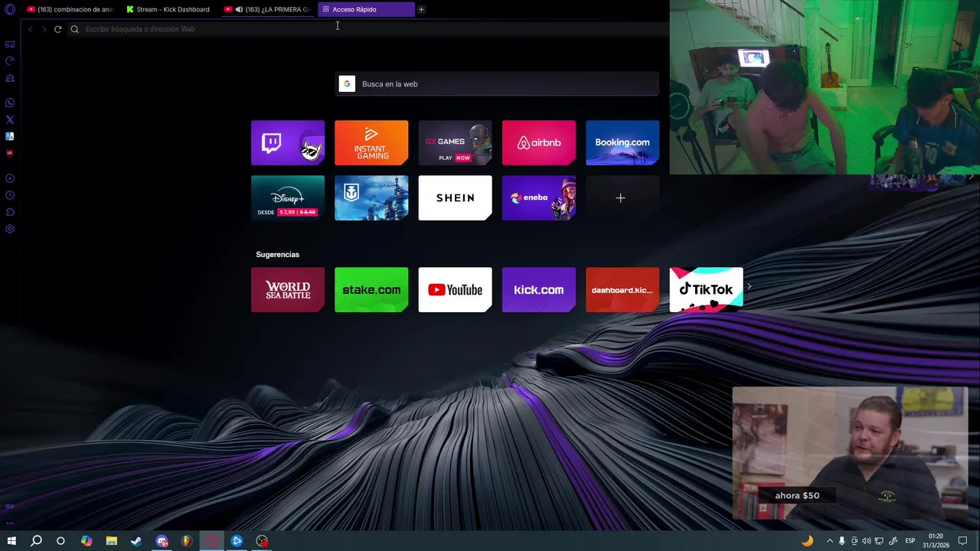980x551 pixels.
Task: Click the address bar search magnifier icon
Action: click(x=74, y=29)
